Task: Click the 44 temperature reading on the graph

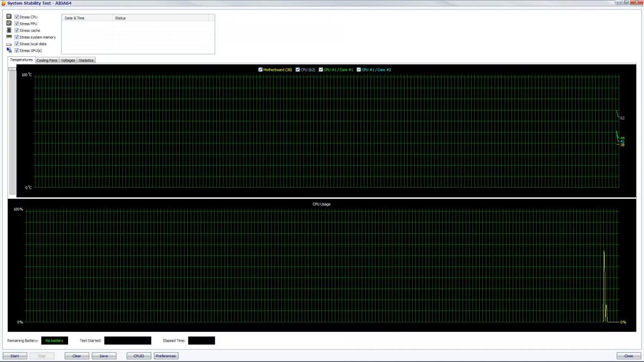Action: (623, 138)
